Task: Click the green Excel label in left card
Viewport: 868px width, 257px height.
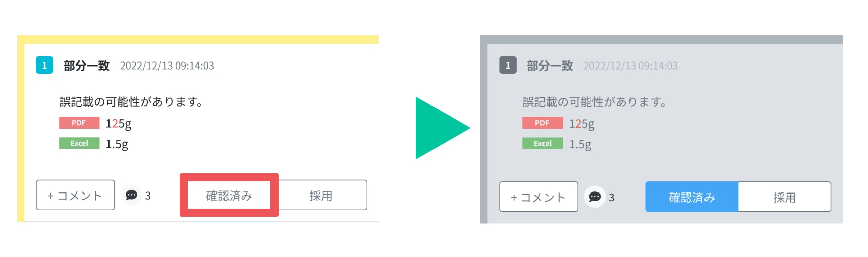Action: click(79, 143)
